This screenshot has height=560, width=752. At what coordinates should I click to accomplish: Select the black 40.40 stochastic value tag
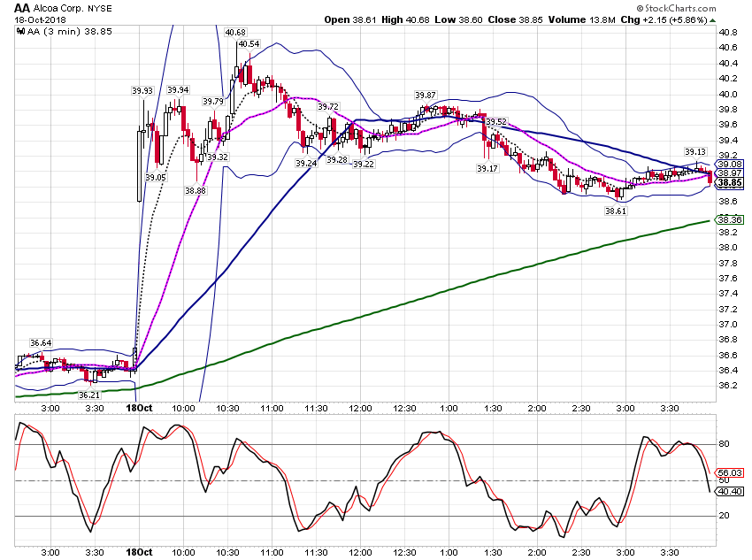[729, 492]
